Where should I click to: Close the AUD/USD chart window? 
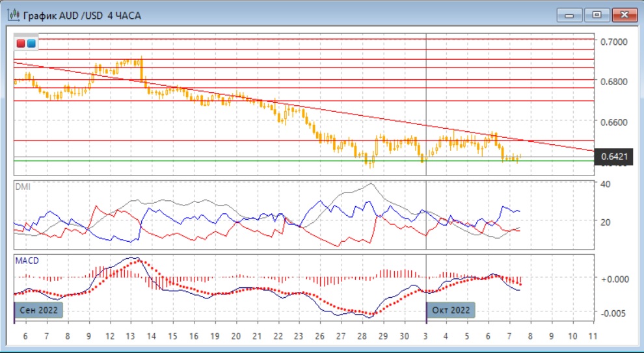coord(623,14)
